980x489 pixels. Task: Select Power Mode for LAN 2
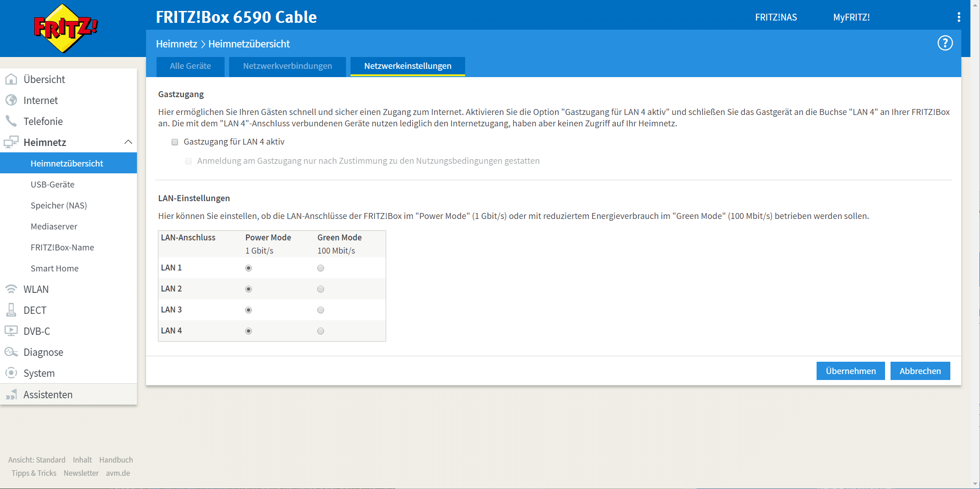(x=249, y=289)
